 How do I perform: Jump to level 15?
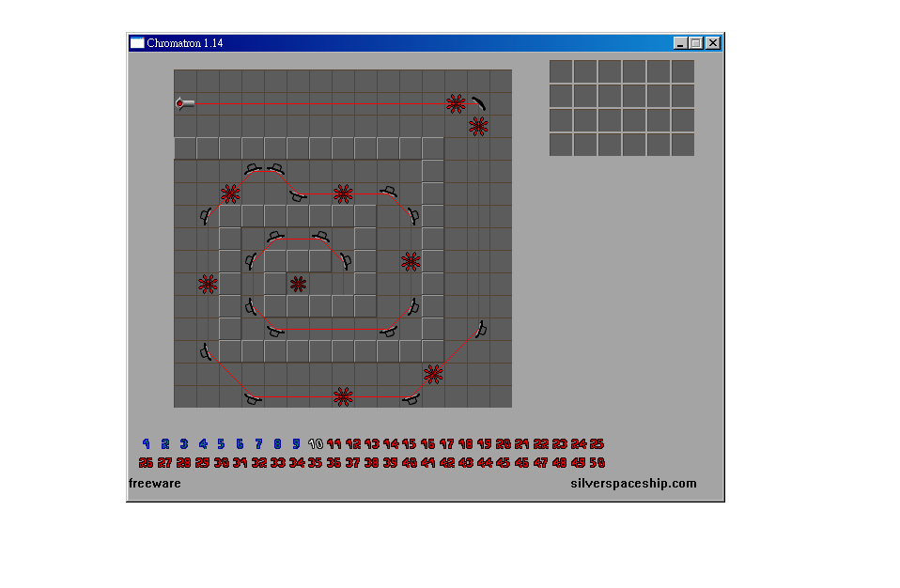click(x=410, y=443)
